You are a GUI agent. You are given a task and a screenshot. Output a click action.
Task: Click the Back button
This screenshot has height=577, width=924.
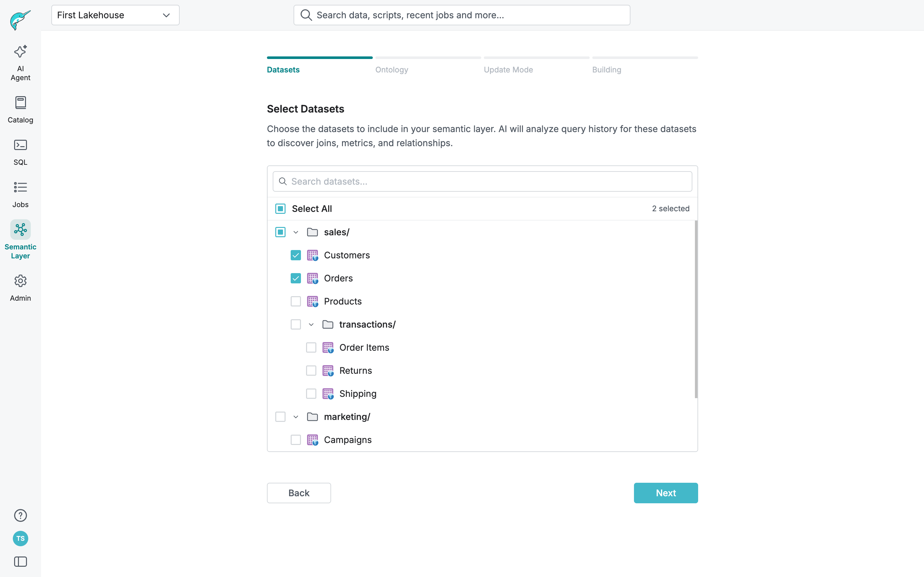pyautogui.click(x=299, y=493)
